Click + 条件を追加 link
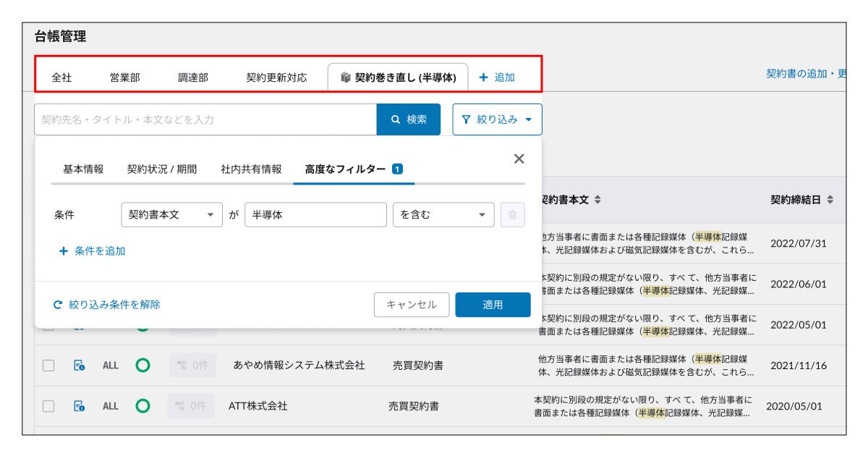Viewport: 868px width, 456px height. click(x=93, y=251)
